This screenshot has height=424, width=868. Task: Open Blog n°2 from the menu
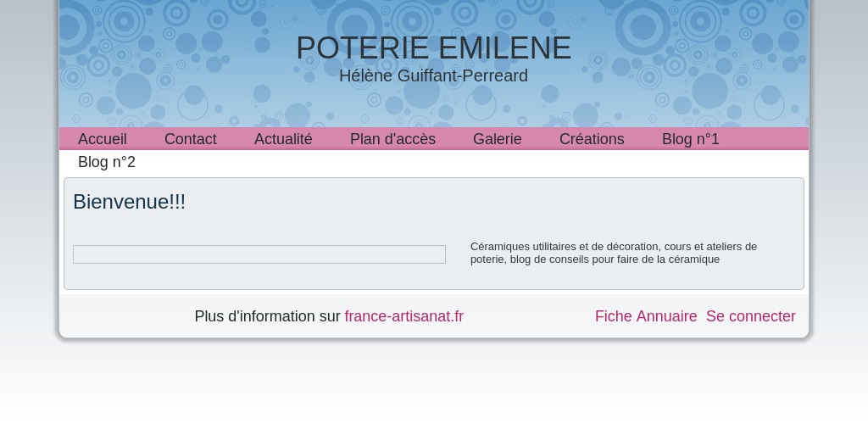(x=107, y=162)
